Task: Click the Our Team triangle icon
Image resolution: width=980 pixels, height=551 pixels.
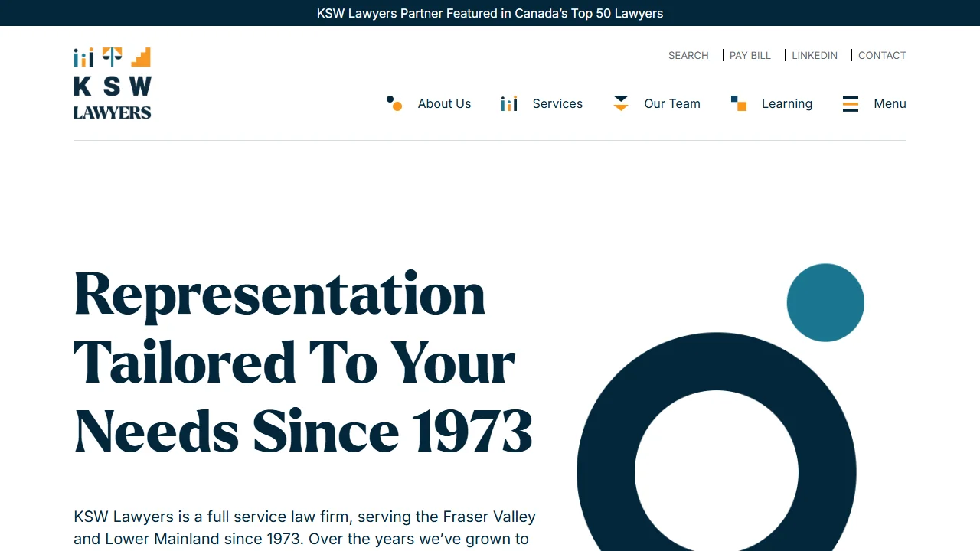Action: tap(621, 103)
